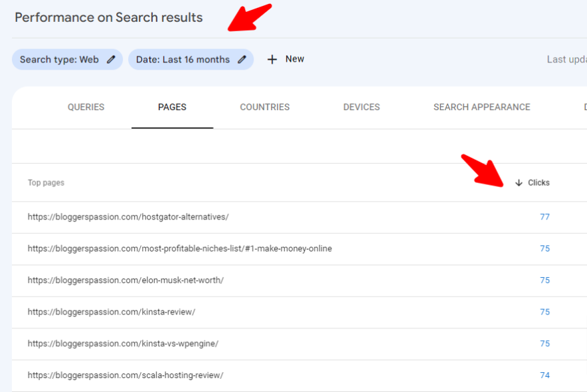The height and width of the screenshot is (392, 587).
Task: Switch to the Devices tab
Action: point(361,107)
